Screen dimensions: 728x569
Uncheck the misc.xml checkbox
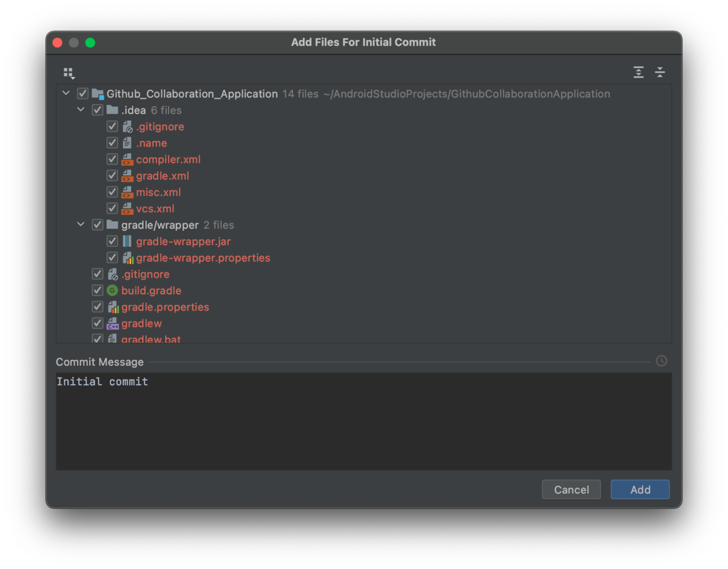pos(112,192)
